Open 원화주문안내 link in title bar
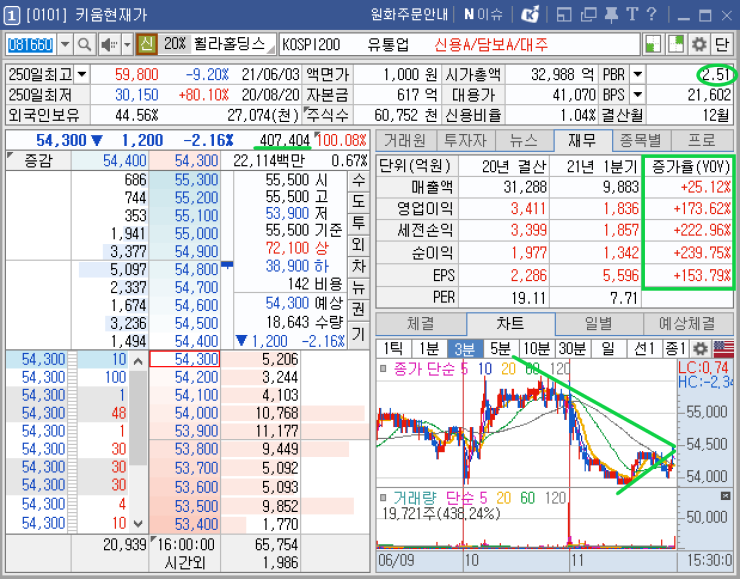The height and width of the screenshot is (579, 740). pos(409,15)
